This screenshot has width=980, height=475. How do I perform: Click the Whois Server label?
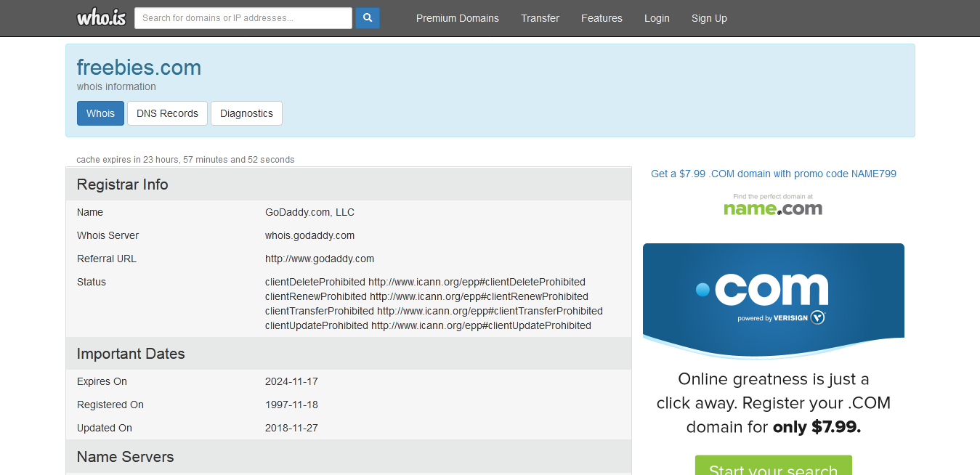pos(108,235)
